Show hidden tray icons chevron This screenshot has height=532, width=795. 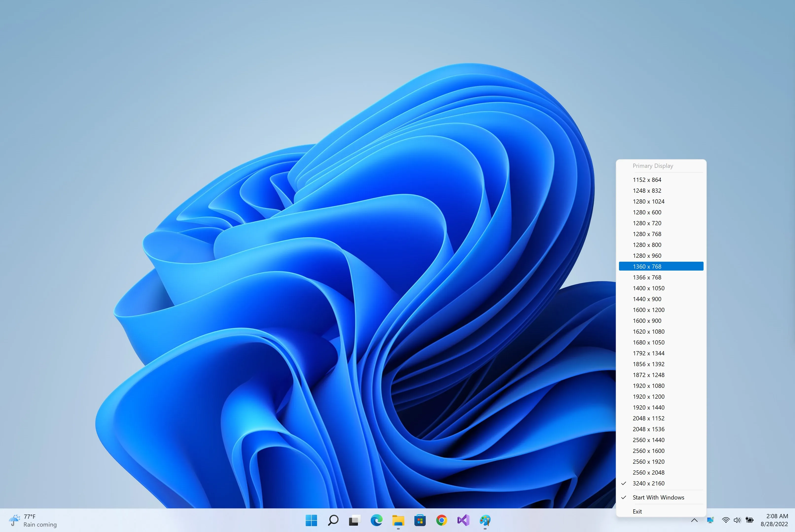pyautogui.click(x=694, y=520)
